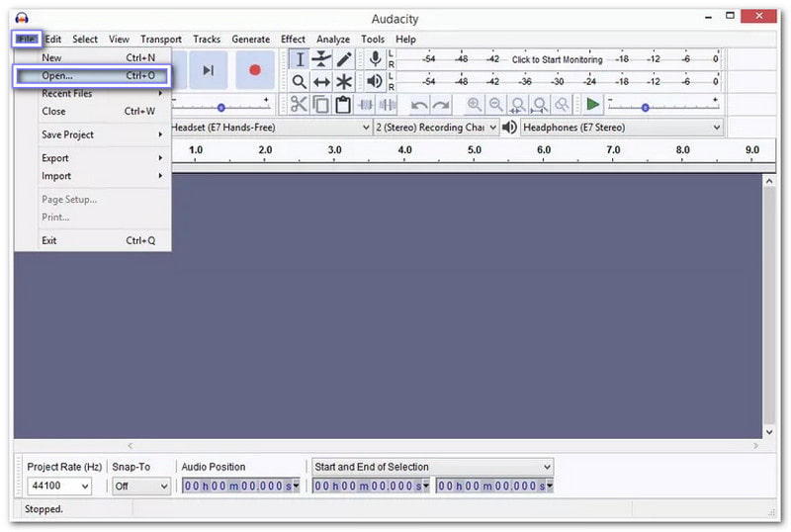The width and height of the screenshot is (791, 532).
Task: Click the red Record button
Action: click(x=254, y=70)
